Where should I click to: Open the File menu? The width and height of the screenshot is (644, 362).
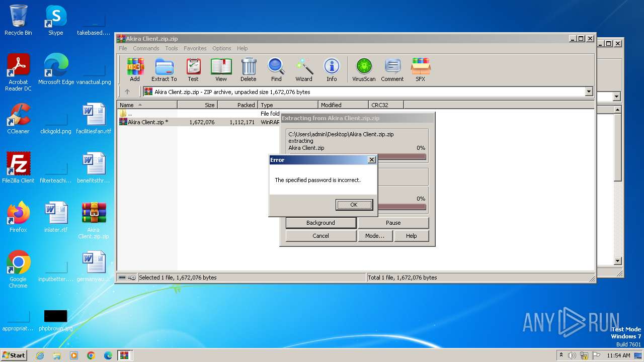(x=123, y=48)
